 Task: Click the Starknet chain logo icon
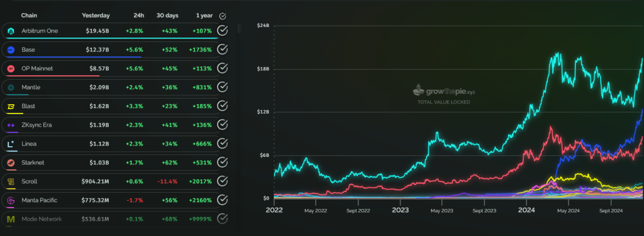click(11, 163)
